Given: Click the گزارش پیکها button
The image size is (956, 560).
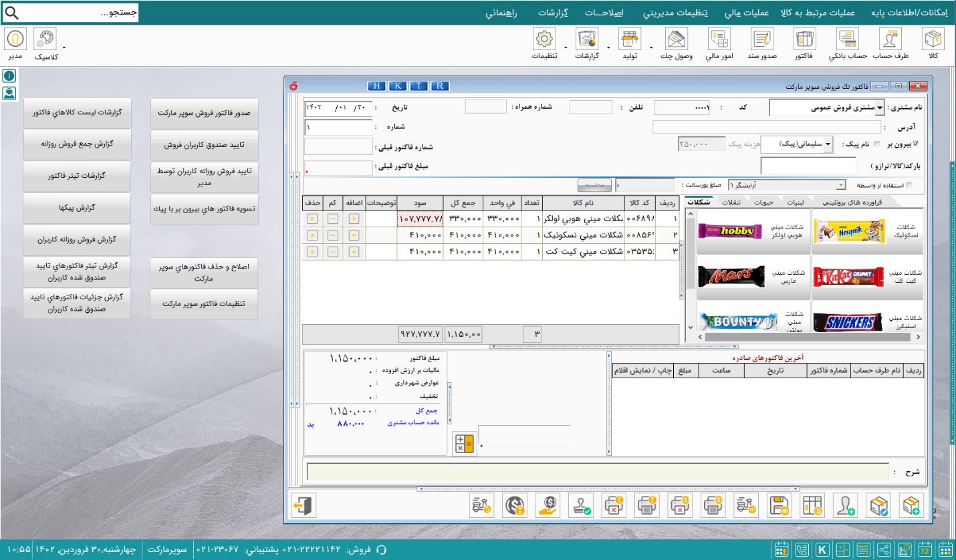Looking at the screenshot, I should point(76,208).
